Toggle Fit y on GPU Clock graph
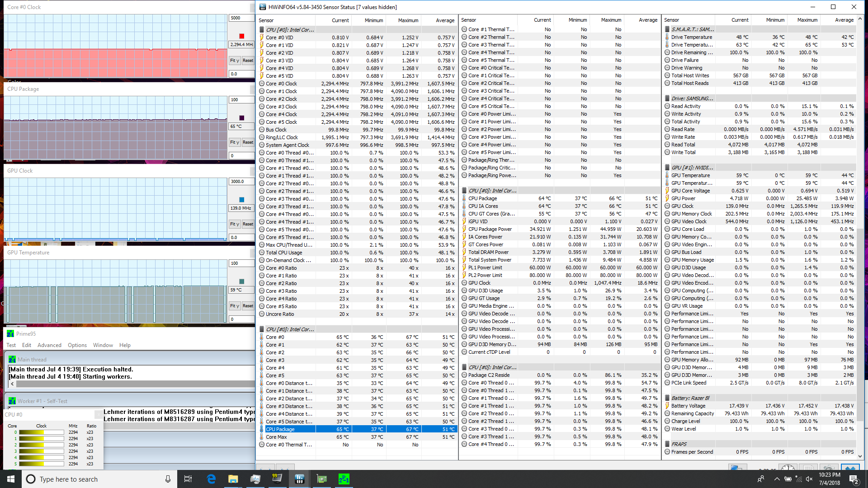Screen dimensions: 868x488 (234, 224)
